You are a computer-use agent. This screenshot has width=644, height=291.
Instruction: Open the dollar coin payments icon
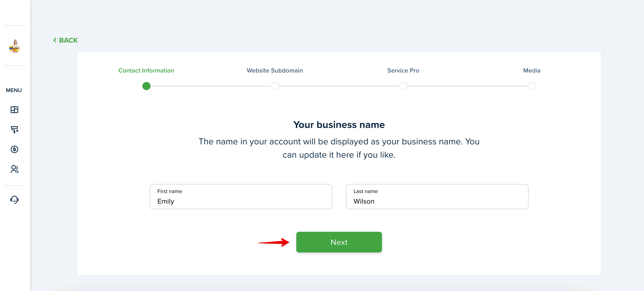[x=14, y=149]
